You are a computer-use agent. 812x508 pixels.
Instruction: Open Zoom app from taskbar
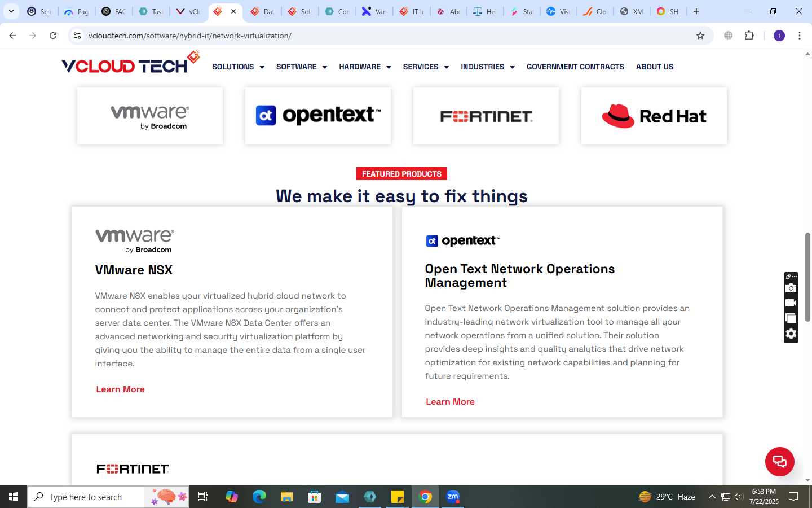(453, 497)
